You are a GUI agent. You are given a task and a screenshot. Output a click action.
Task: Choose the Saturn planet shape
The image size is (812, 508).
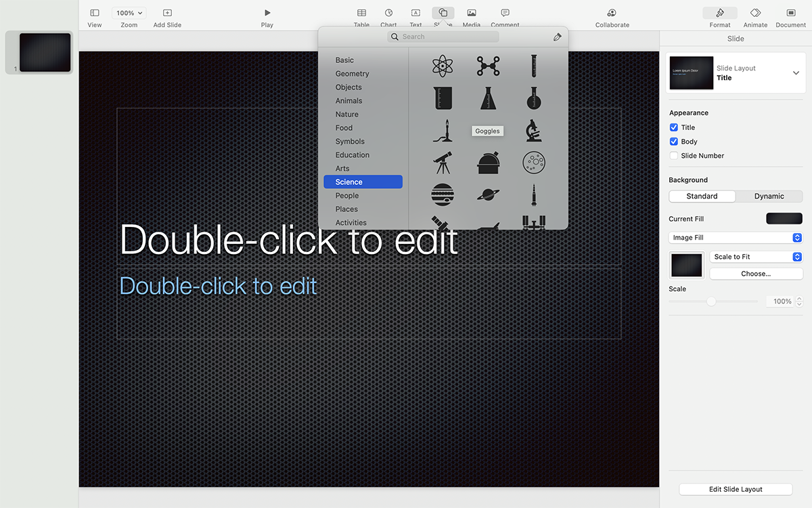coord(488,195)
